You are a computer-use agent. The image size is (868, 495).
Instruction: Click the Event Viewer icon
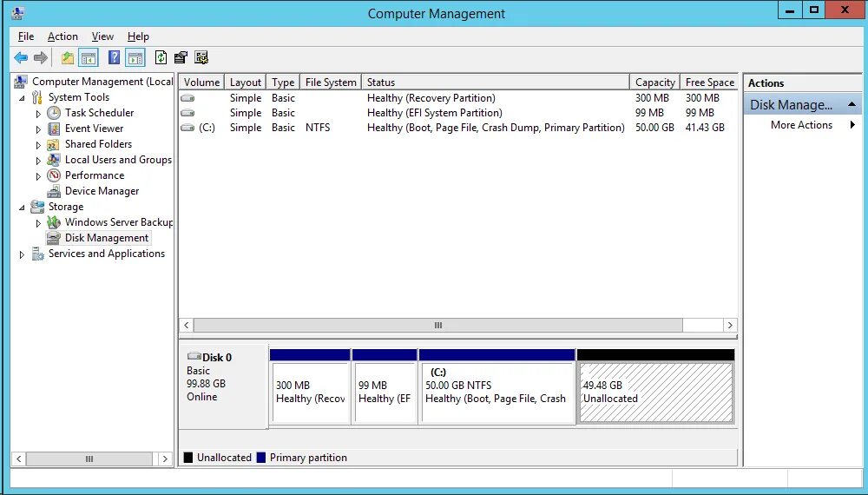tap(54, 129)
